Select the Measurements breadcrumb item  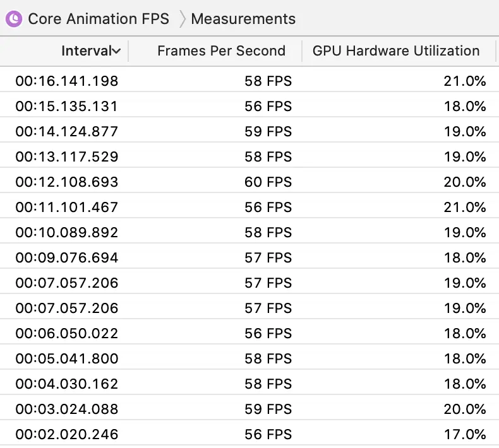243,19
